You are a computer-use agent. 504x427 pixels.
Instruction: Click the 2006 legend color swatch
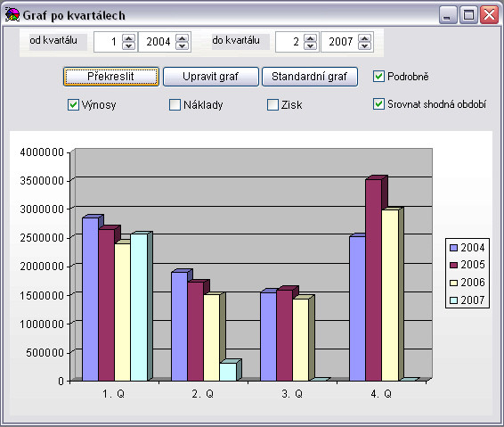pyautogui.click(x=453, y=283)
